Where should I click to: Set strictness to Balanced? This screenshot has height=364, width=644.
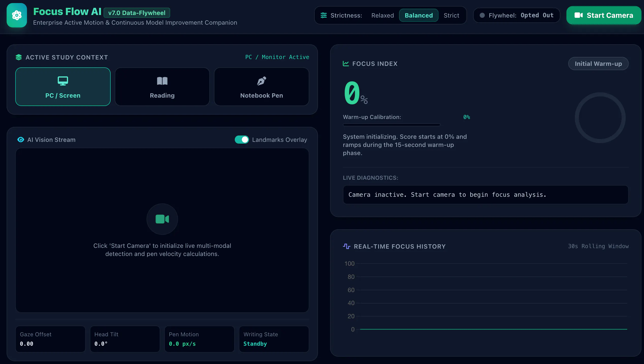point(419,15)
